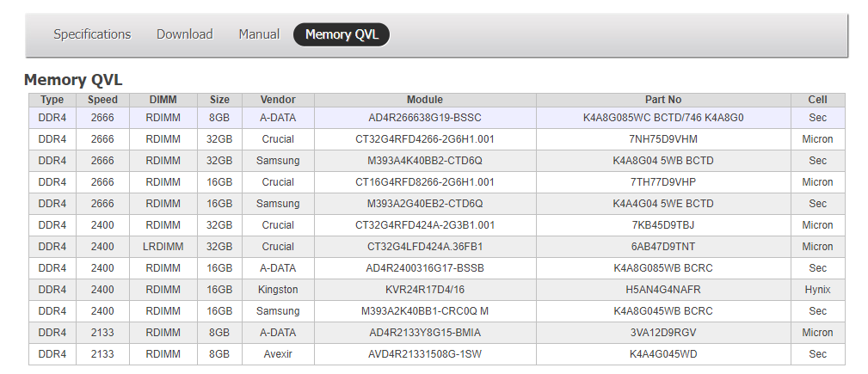868x374 pixels.
Task: Click part number 7NH75D9VHM
Action: [663, 139]
